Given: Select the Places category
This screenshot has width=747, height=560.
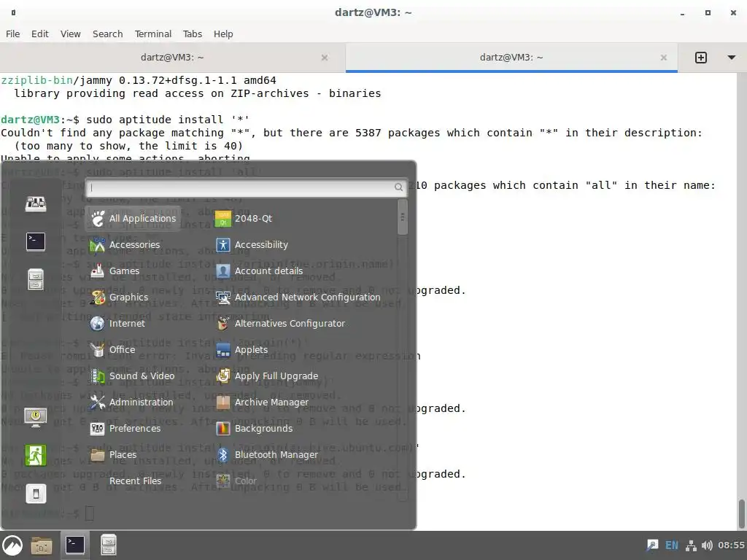Looking at the screenshot, I should click(x=113, y=454).
